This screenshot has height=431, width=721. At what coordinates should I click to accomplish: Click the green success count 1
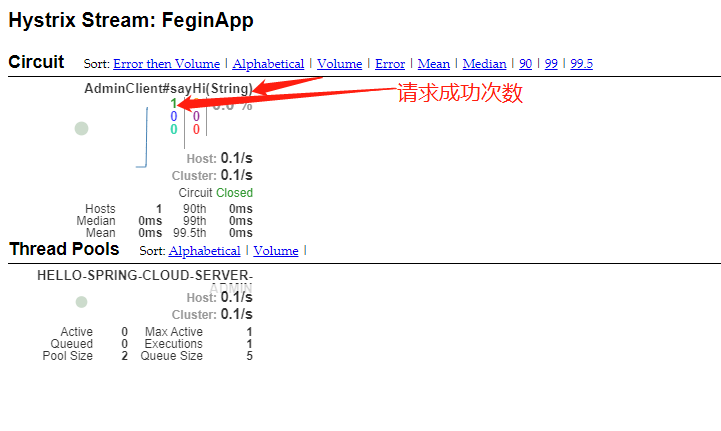click(174, 103)
